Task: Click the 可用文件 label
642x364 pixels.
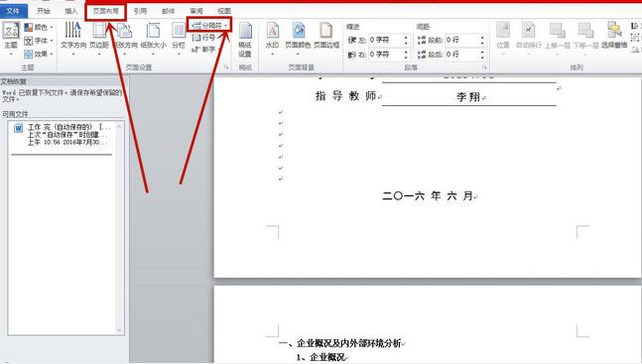Action: (x=15, y=114)
